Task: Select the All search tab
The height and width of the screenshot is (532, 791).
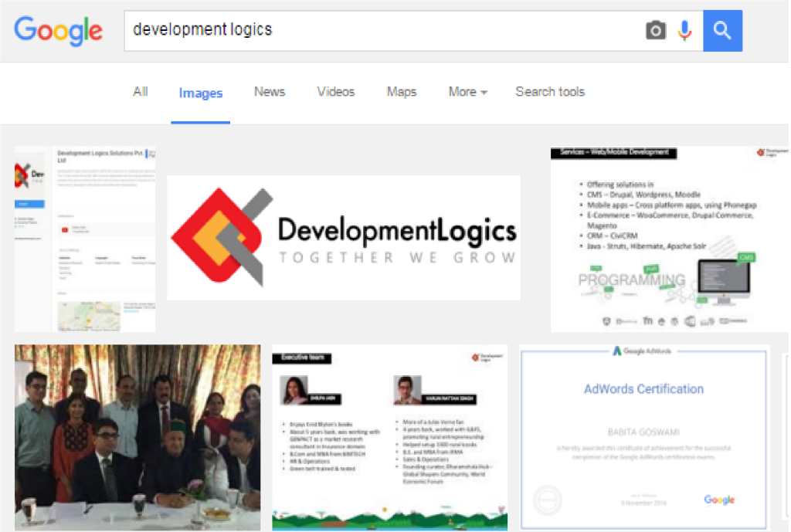Action: (x=140, y=91)
